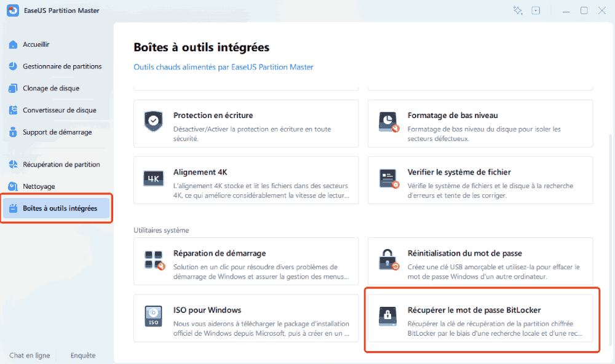Open Récupérer le mot de passe BitLocker title
Screen dimensions: 615x364
(x=474, y=310)
